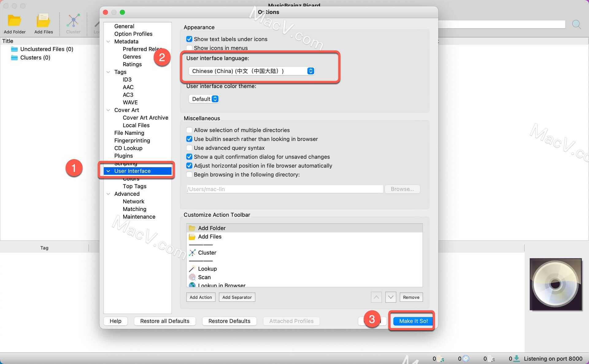This screenshot has width=589, height=364.
Task: Click the Cluster toolbar icon
Action: pyautogui.click(x=73, y=21)
